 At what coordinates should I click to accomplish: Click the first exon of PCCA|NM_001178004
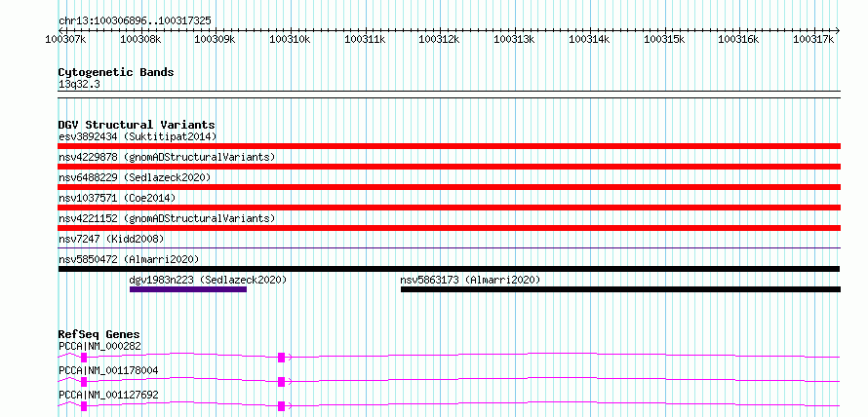[x=84, y=382]
